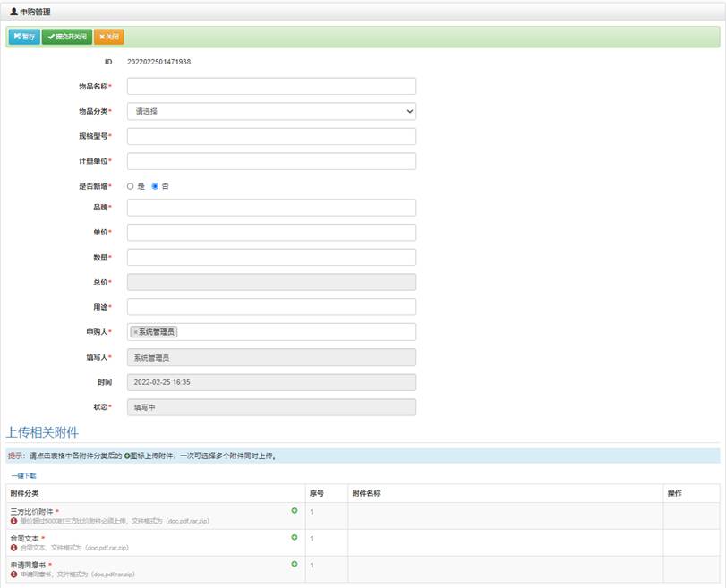Click the 提交并关闭 button
Image resolution: width=726 pixels, height=588 pixels.
(x=67, y=37)
